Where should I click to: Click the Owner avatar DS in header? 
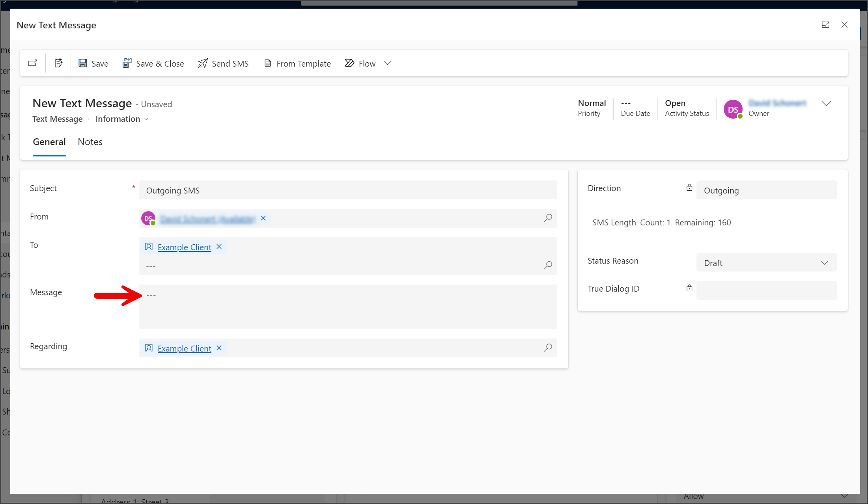733,109
